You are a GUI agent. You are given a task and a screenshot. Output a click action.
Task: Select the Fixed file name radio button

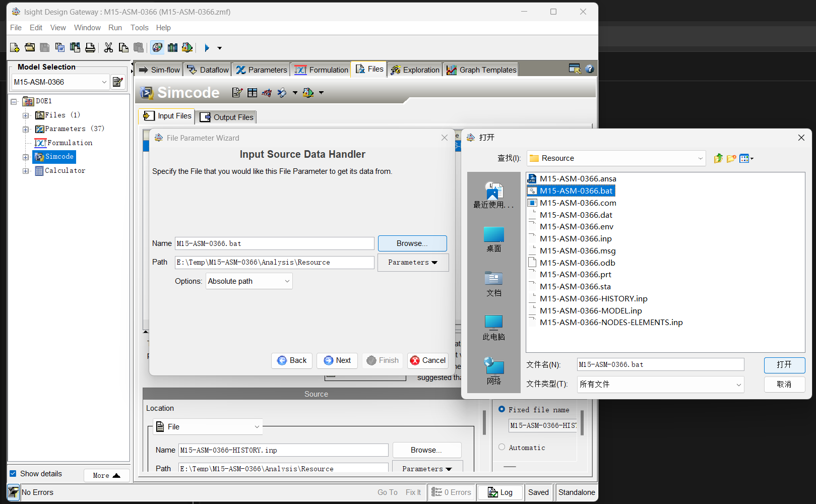(x=502, y=409)
